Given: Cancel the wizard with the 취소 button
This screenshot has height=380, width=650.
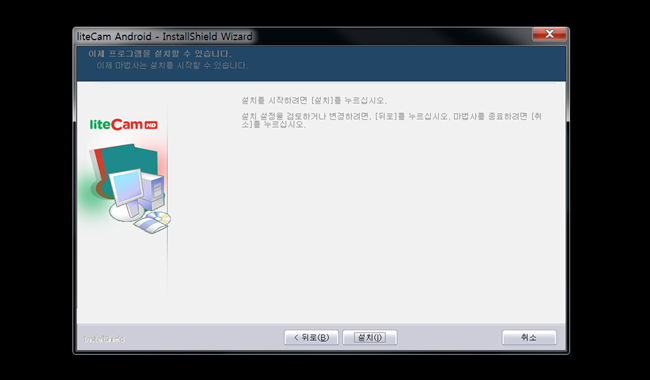Looking at the screenshot, I should [x=529, y=337].
